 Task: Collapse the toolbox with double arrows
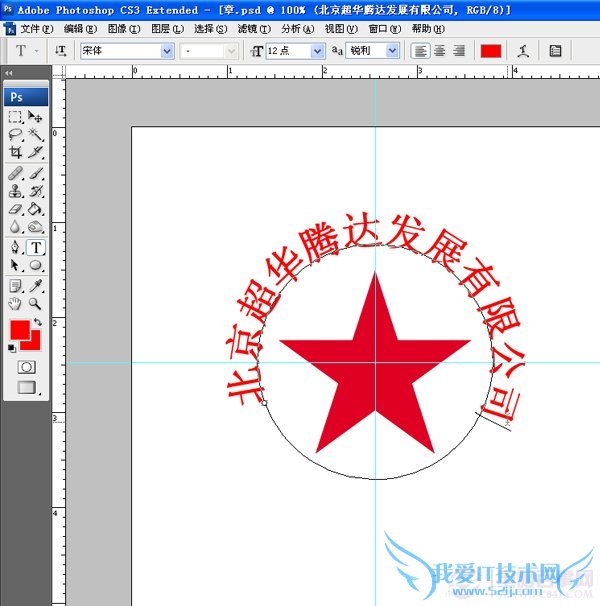click(x=9, y=73)
